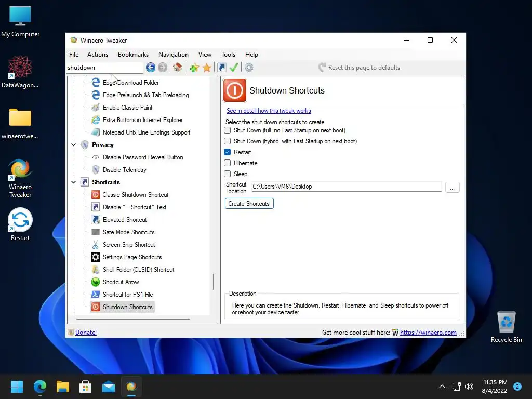Open Shortcut for PS1 File item

[128, 295]
